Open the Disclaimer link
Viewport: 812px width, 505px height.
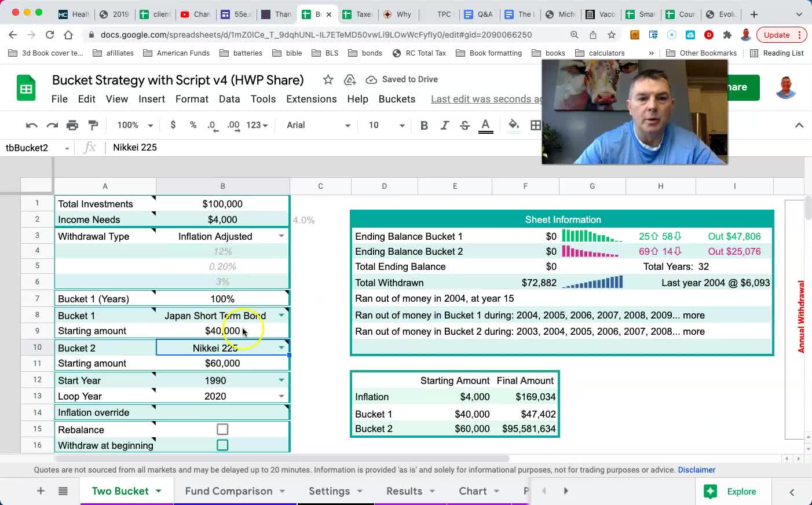pos(697,470)
